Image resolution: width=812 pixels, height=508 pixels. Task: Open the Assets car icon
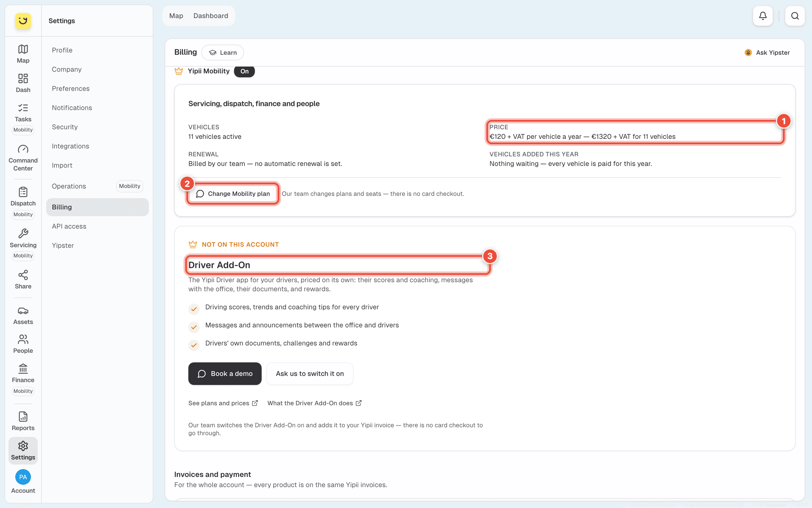pyautogui.click(x=23, y=315)
